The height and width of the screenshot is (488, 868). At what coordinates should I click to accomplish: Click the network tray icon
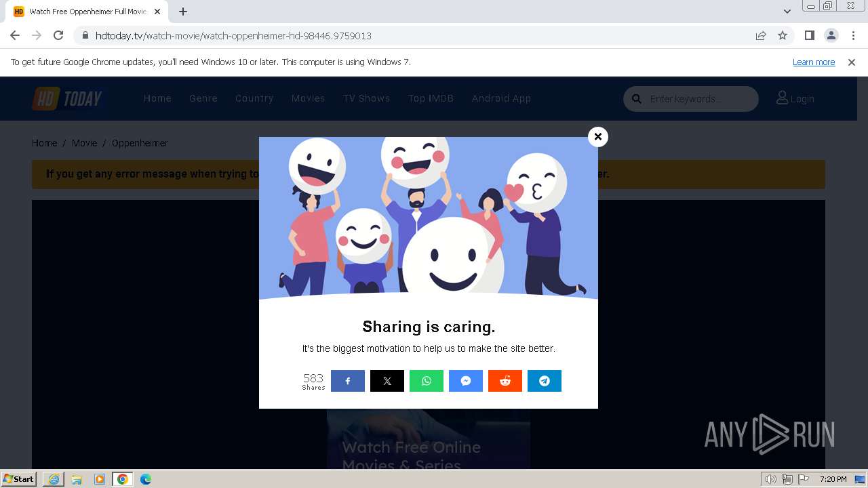click(787, 479)
